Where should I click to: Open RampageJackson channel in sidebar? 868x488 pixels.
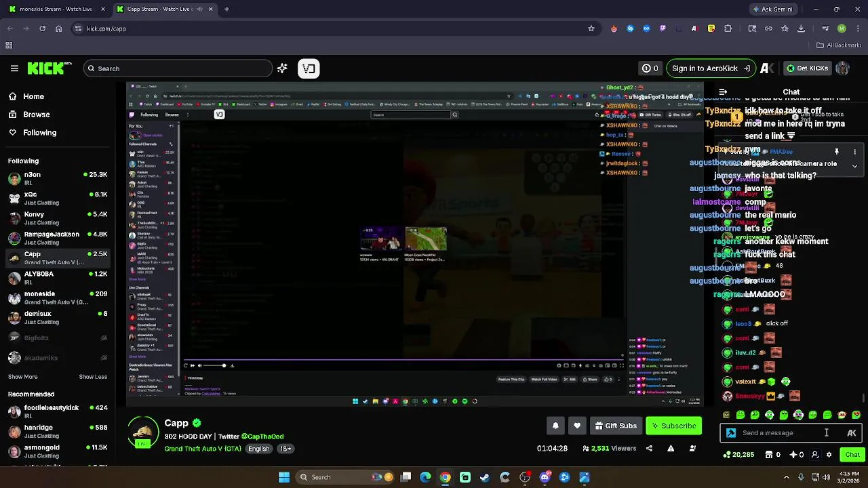tap(58, 238)
